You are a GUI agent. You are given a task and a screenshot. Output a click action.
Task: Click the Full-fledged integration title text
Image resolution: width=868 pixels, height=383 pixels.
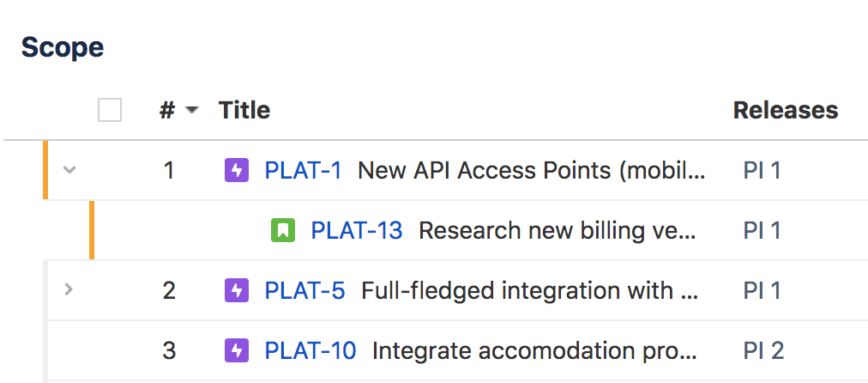point(529,290)
